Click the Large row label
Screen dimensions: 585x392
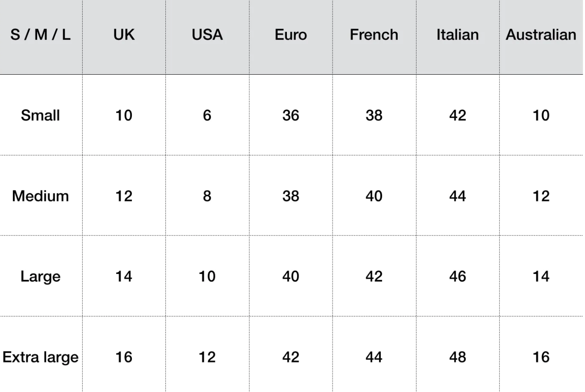pos(41,277)
